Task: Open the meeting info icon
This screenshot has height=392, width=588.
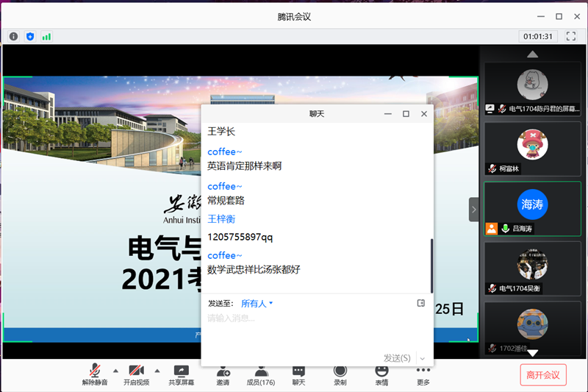Action: [13, 36]
